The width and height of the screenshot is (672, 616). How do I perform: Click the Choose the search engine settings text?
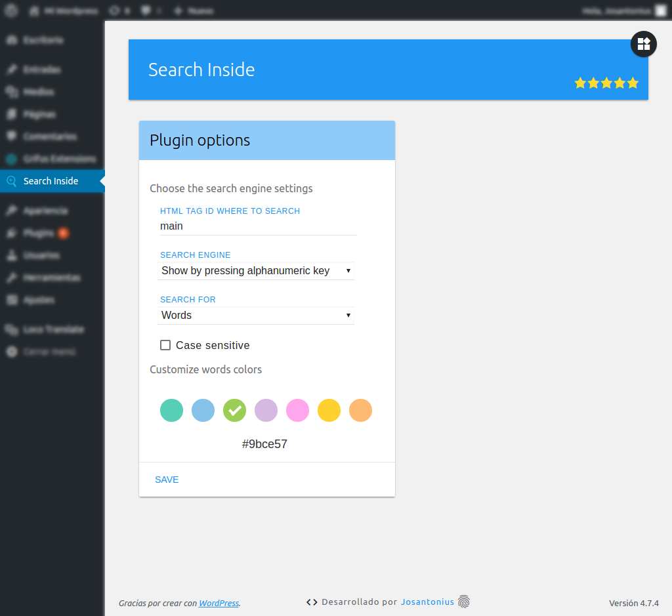tap(231, 188)
